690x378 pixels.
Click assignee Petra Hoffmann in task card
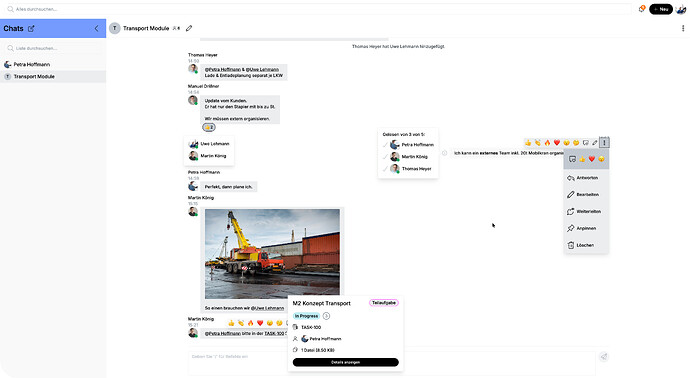pyautogui.click(x=321, y=339)
